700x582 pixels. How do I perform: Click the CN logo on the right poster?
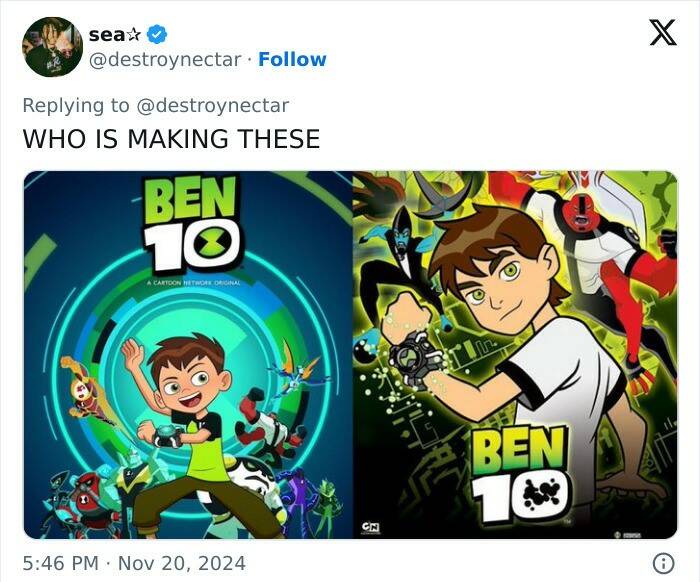click(372, 526)
